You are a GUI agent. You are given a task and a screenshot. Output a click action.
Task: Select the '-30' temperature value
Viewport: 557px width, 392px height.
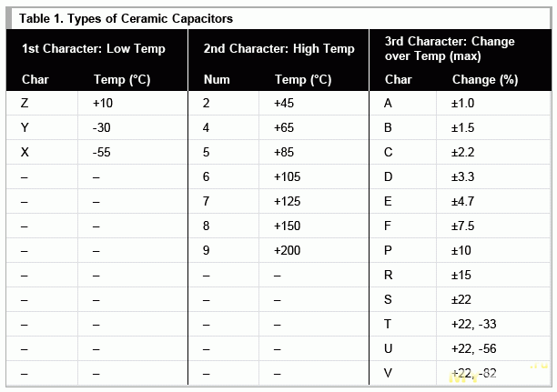pos(102,128)
